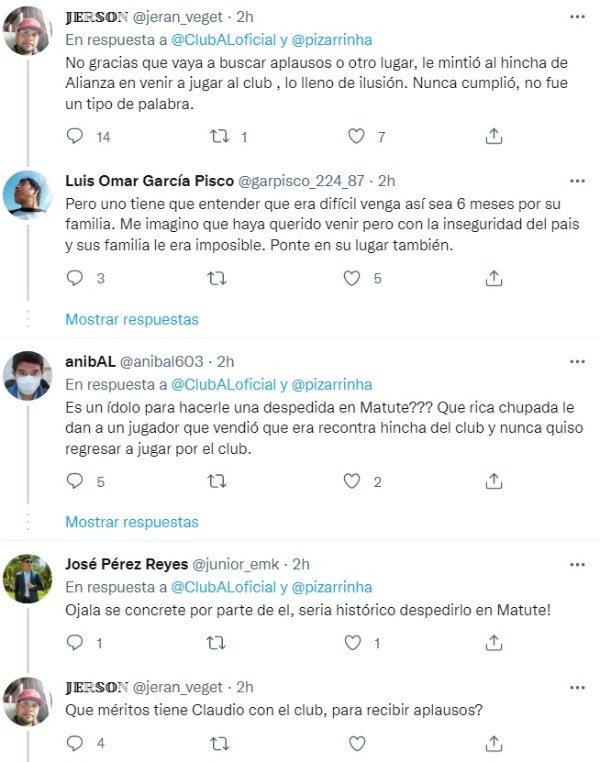Image resolution: width=600 pixels, height=762 pixels.
Task: Like JERSON's tweet with 7 likes
Action: coord(356,136)
